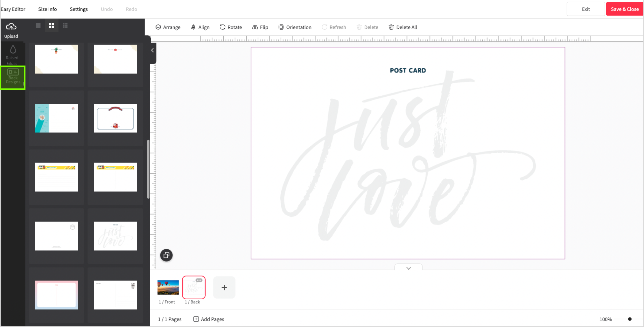Click the copy layers floating button
The width and height of the screenshot is (644, 327).
point(166,255)
